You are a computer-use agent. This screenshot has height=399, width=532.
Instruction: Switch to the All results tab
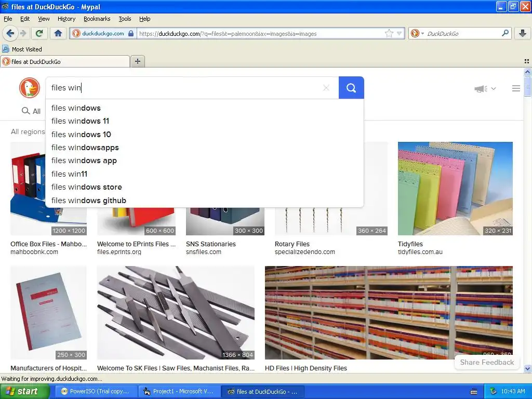[31, 111]
